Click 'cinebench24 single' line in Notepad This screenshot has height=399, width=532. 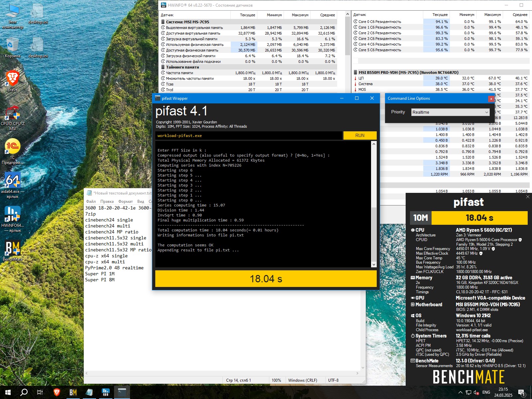point(109,220)
